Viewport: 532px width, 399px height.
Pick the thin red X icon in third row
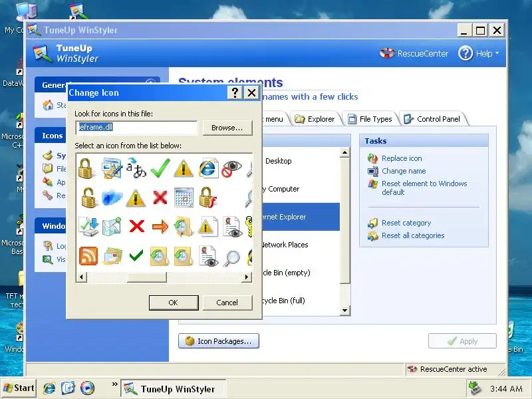coord(137,226)
